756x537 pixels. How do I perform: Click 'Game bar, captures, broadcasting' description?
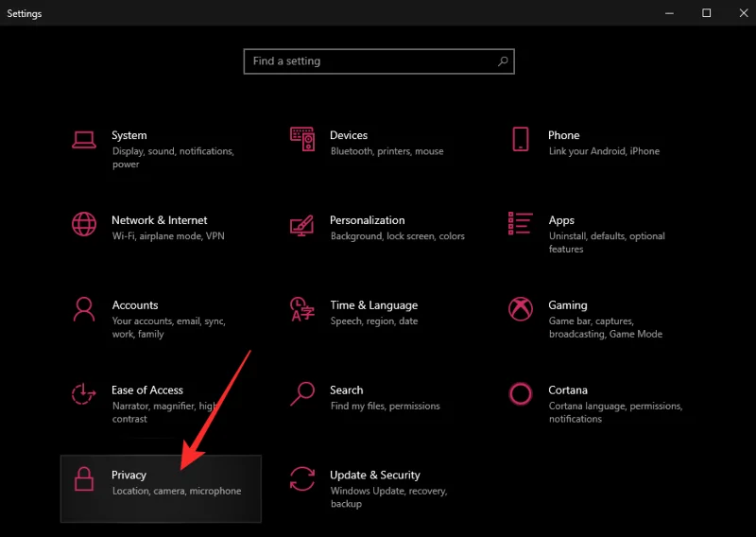coord(606,328)
